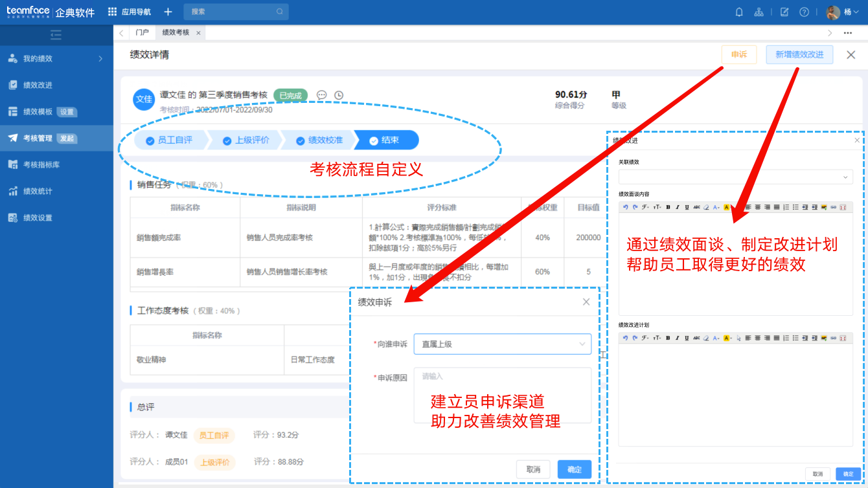Toggle the bulleted list in the editor

tap(796, 207)
